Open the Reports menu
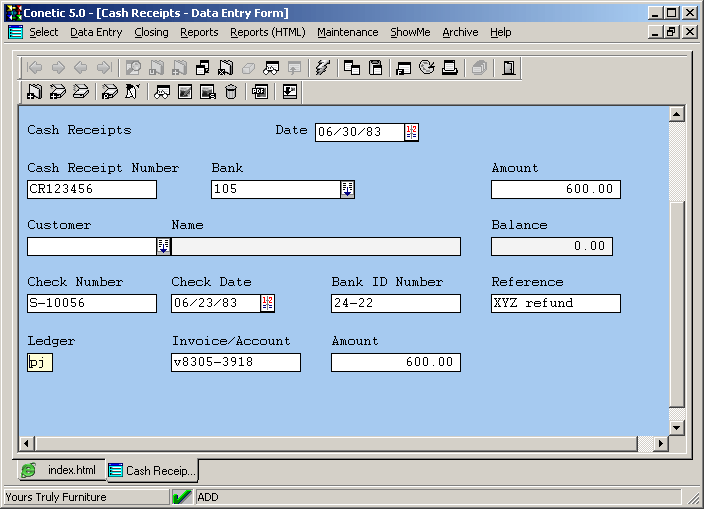Screen dimensions: 704x509 (x=199, y=32)
